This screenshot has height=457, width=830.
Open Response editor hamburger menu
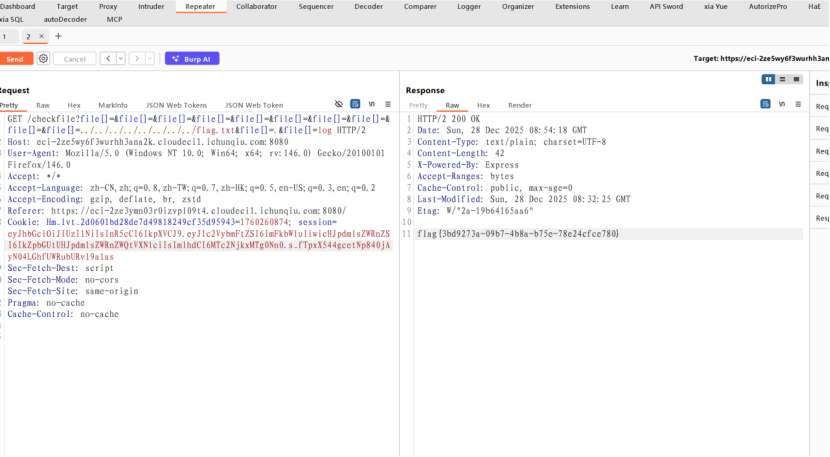[798, 104]
